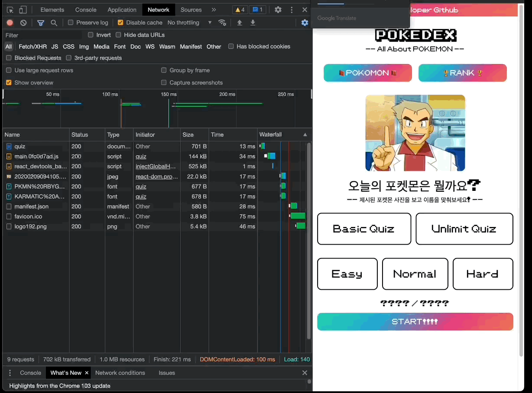Filter requests by Img type
The height and width of the screenshot is (393, 532).
tap(84, 46)
